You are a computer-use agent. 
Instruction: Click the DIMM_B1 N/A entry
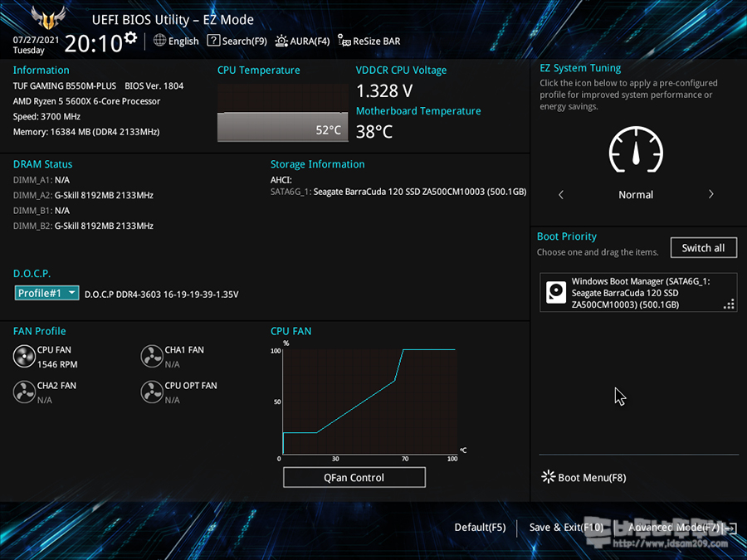[41, 211]
